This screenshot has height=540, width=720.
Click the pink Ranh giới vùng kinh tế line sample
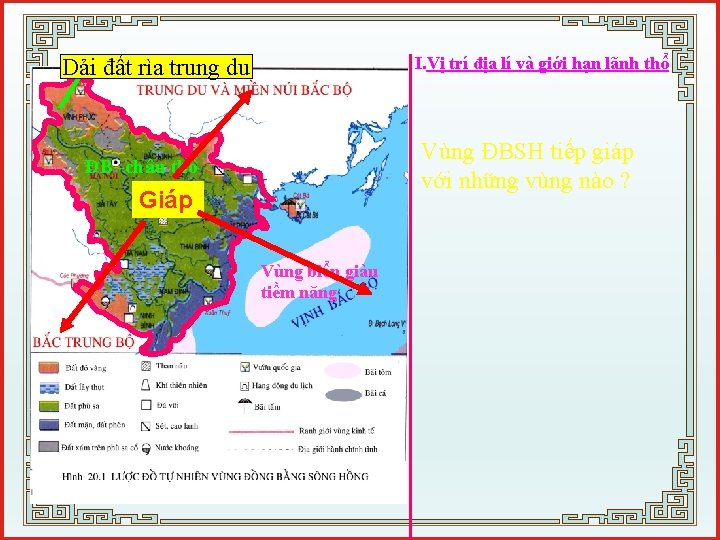click(261, 431)
